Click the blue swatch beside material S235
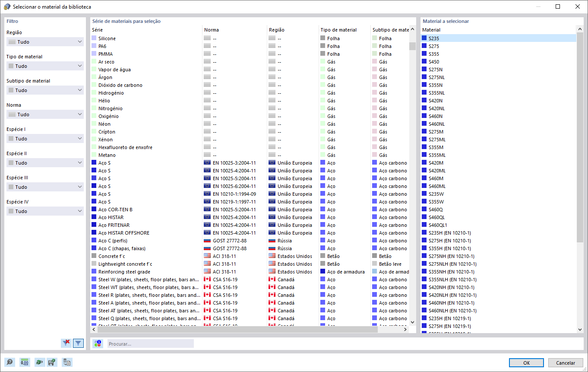This screenshot has height=372, width=588. coord(424,38)
